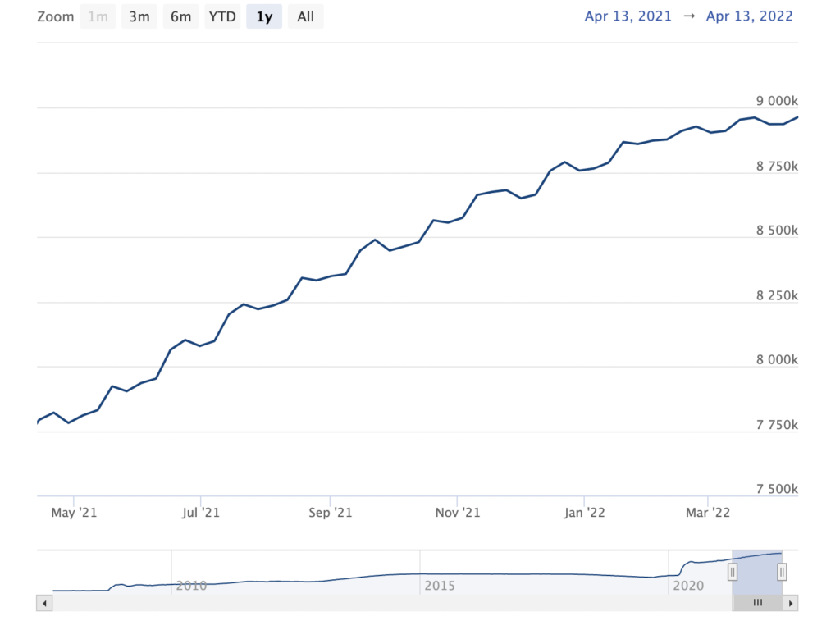840x621 pixels.
Task: Click the scrollbar right arrow
Action: coord(791,603)
